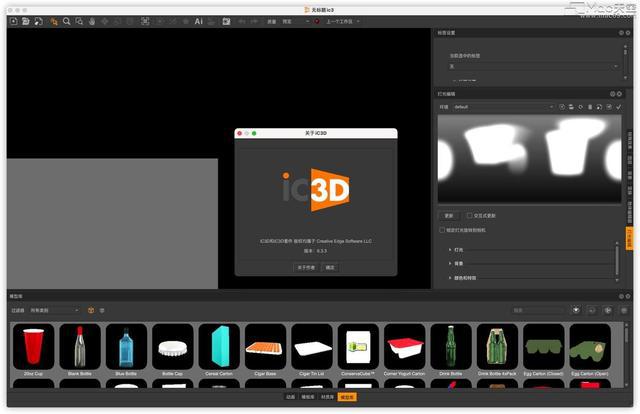Viewport: 640px width, 414px height.
Task: Click the first icon right of the default dropdown
Action: pyautogui.click(x=562, y=107)
